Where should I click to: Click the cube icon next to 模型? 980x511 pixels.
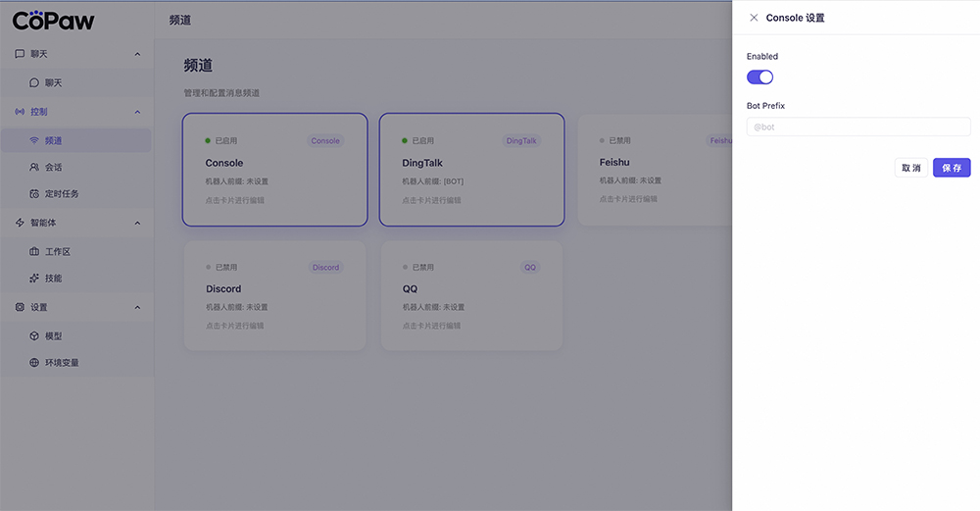tap(35, 336)
